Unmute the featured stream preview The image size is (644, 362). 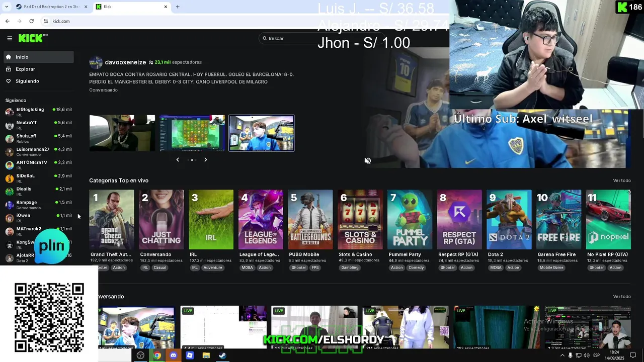[368, 161]
